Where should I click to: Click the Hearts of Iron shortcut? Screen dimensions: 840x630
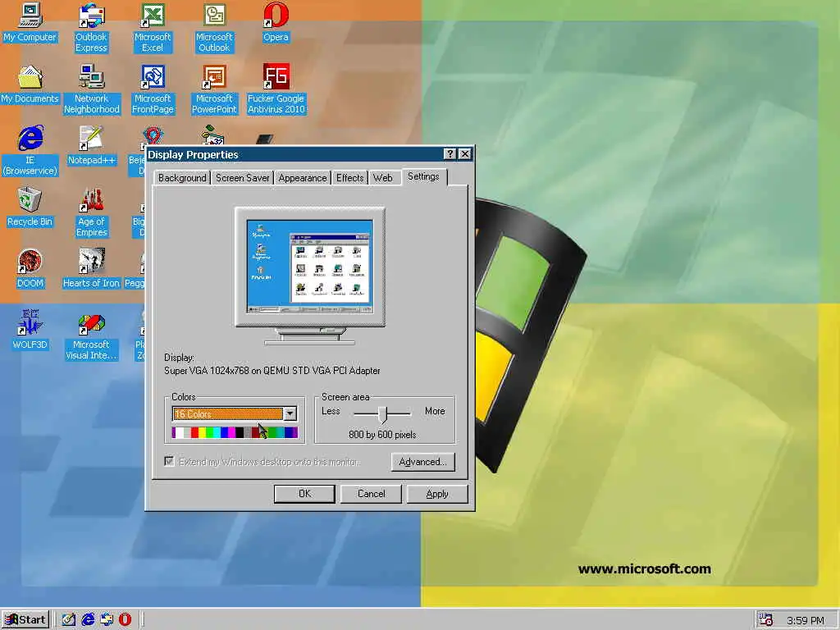point(91,269)
